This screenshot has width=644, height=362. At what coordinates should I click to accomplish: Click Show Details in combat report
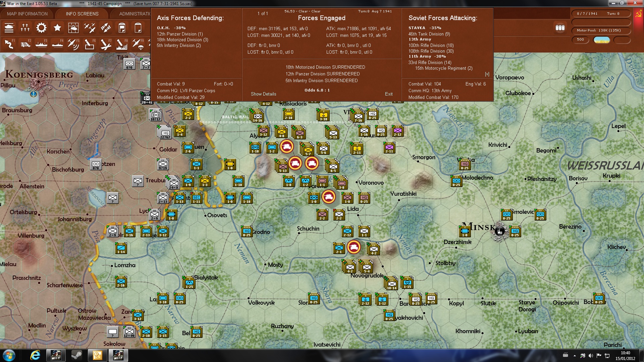coord(264,94)
